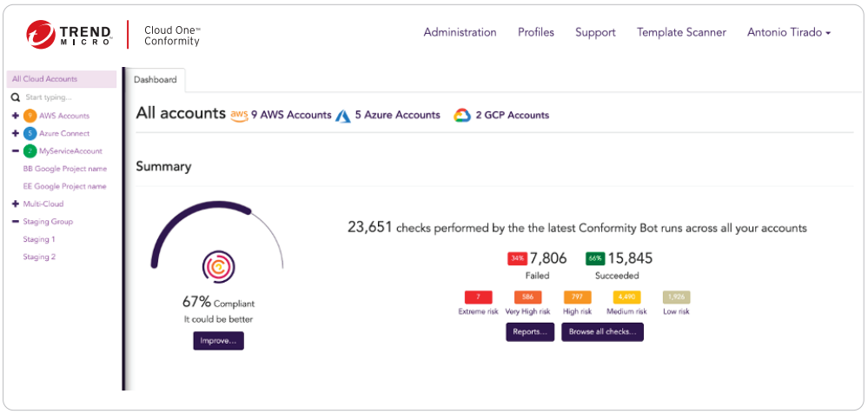Screen dimensions: 868x414
Task: Click the red Extreme risk badge 7
Action: 480,297
